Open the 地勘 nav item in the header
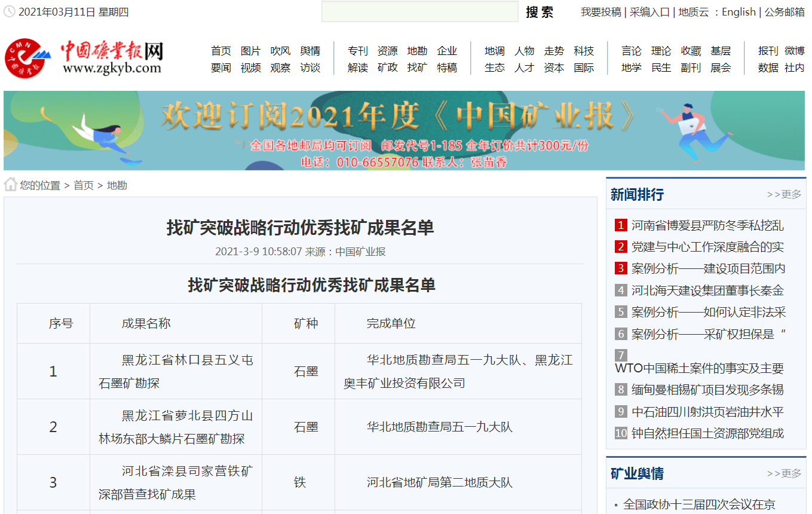This screenshot has height=514, width=812. coord(417,51)
